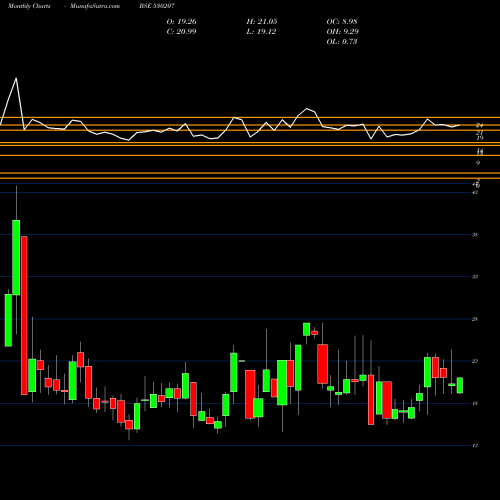500x500 pixels.
Task: Click the tallest red candlestick near chart start
Action: 24,315
